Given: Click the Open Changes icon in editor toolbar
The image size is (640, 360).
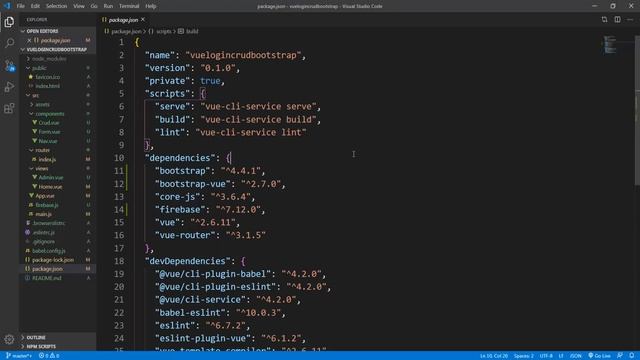Looking at the screenshot, I should click(x=604, y=20).
